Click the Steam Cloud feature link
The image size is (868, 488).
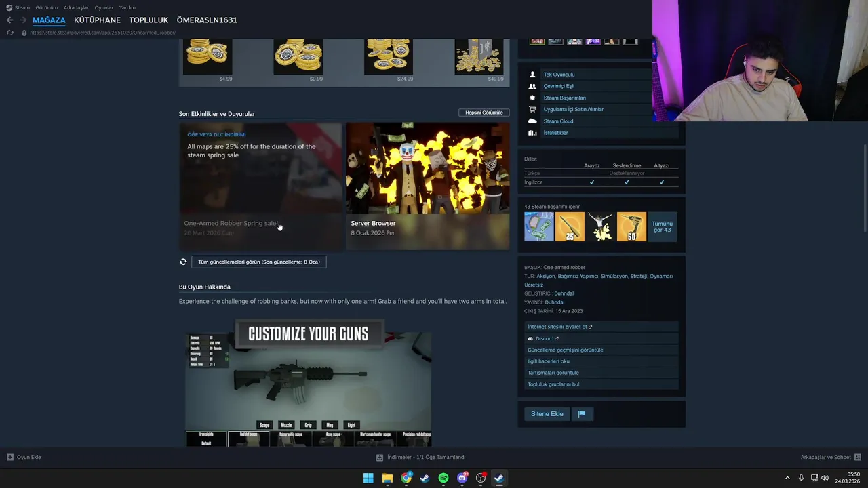(x=558, y=121)
